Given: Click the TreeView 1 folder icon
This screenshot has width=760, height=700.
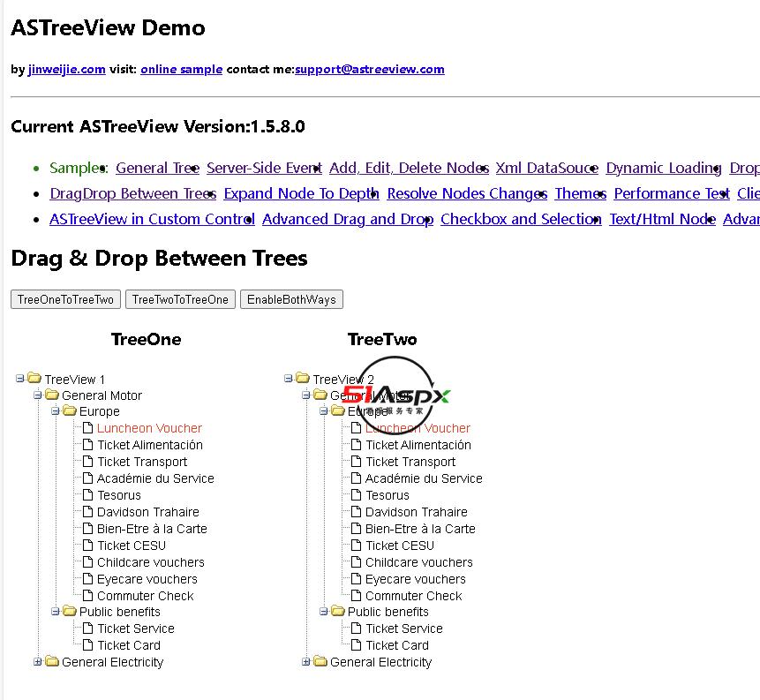Looking at the screenshot, I should [x=34, y=378].
